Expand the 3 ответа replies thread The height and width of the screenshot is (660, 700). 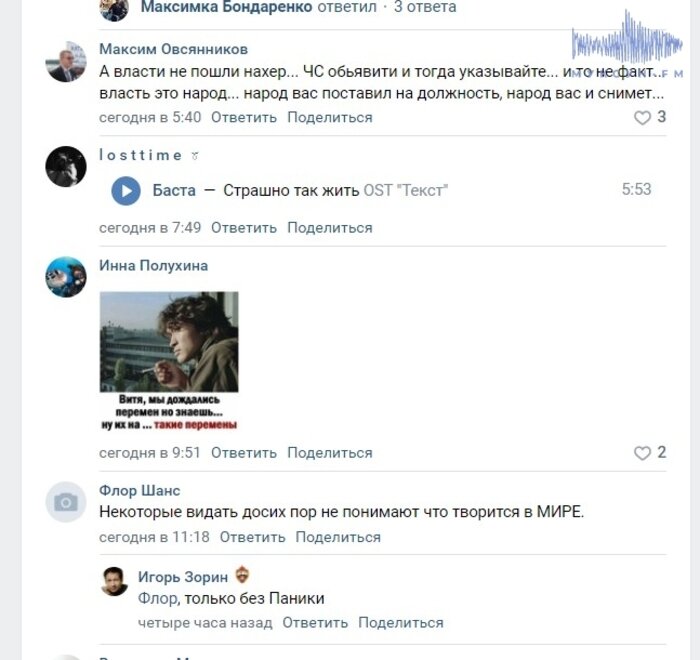coord(425,7)
